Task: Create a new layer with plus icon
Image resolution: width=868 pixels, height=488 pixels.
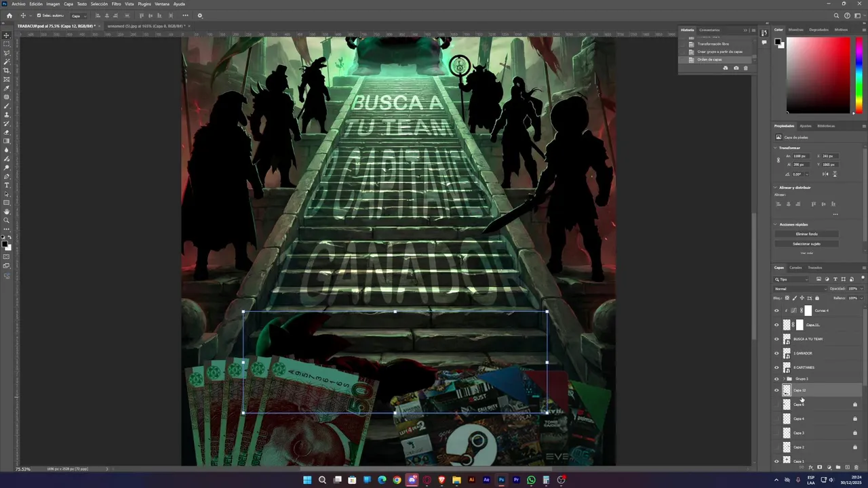Action: coord(847,467)
